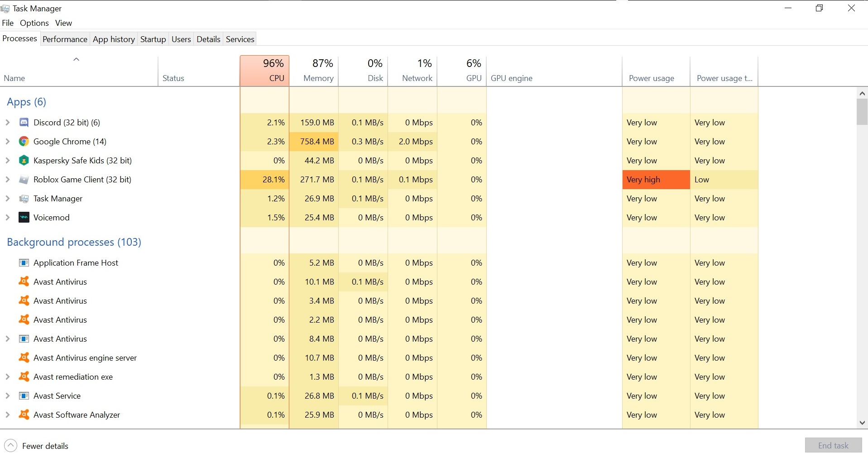Viewport: 868px width, 462px height.
Task: Expand the Google Chrome process group
Action: tap(8, 142)
